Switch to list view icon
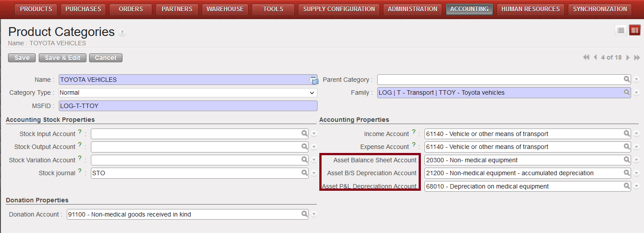Screen dimensions: 644x233 620,30
